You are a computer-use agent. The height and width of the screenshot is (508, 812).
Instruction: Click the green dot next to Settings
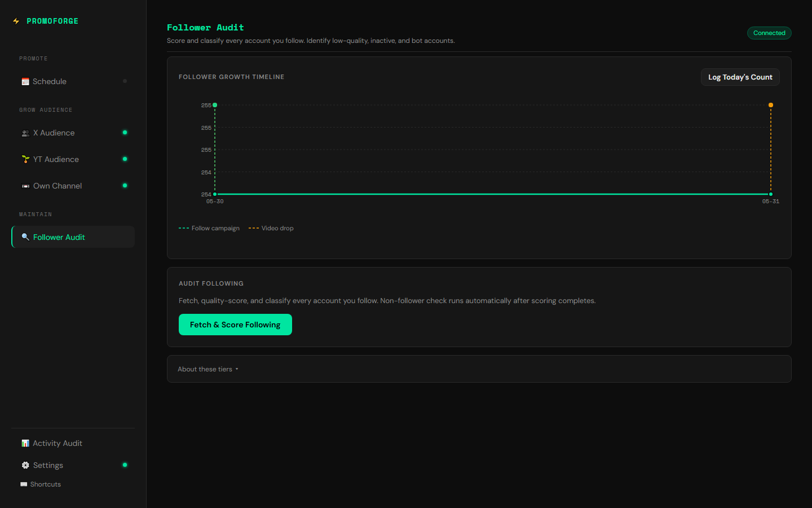pyautogui.click(x=125, y=465)
